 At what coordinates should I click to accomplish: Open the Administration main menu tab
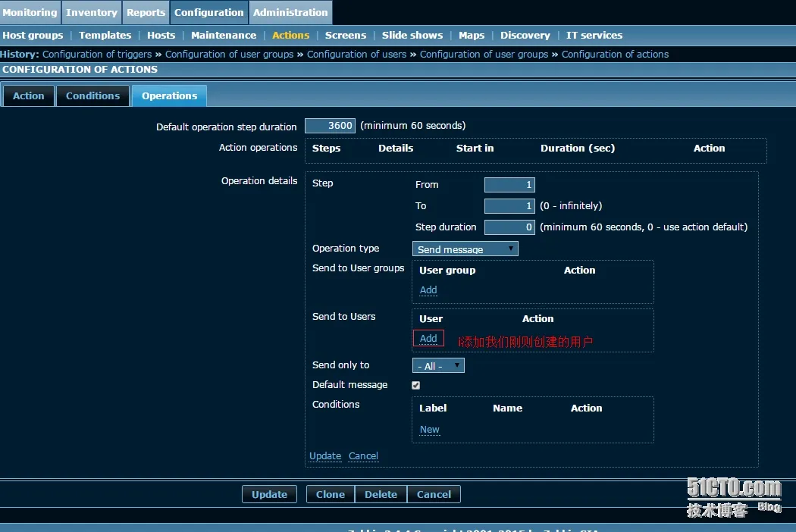(290, 12)
